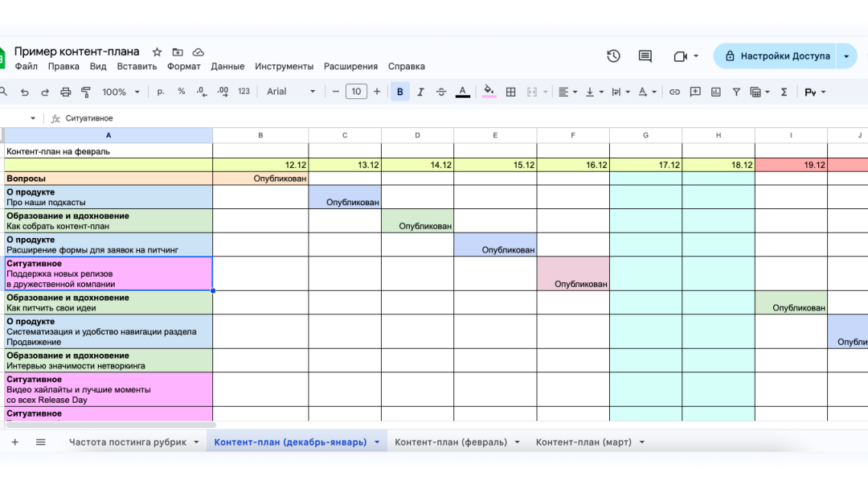Switch to Контент-план (февраль) sheet tab
The image size is (868, 489).
(x=451, y=442)
